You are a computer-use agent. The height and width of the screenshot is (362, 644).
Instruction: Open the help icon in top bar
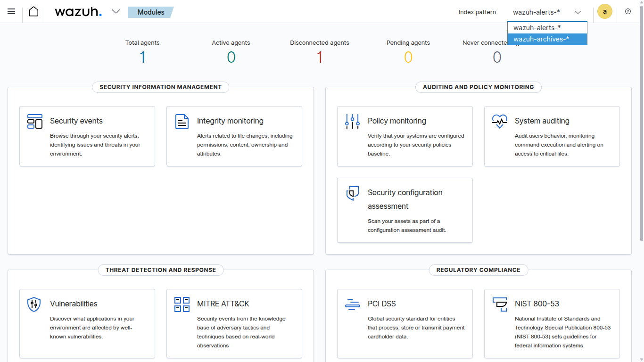pyautogui.click(x=627, y=11)
